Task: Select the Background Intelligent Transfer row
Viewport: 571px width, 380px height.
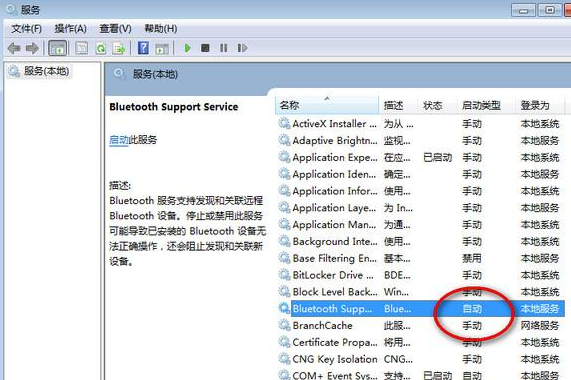Action: coord(420,241)
